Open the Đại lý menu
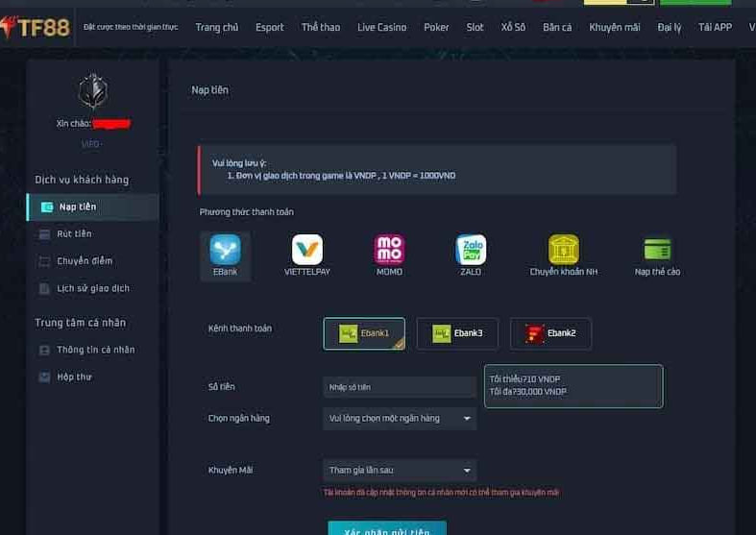 pyautogui.click(x=670, y=28)
